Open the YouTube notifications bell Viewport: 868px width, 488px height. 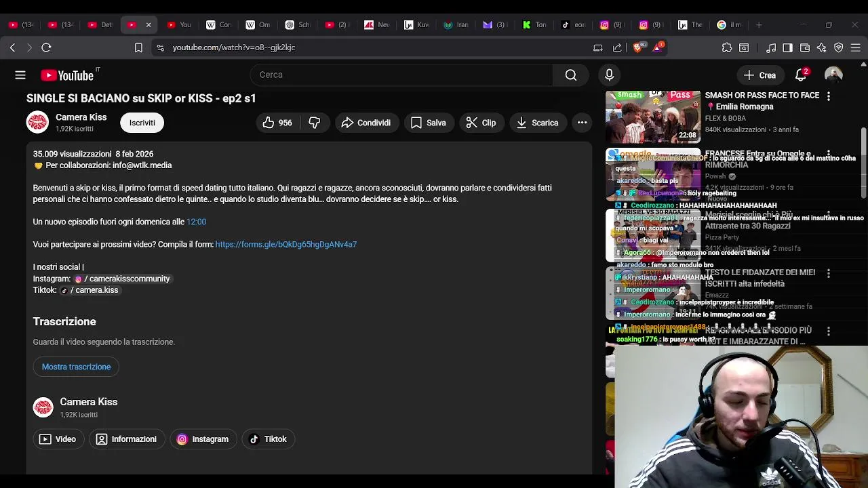coord(801,75)
